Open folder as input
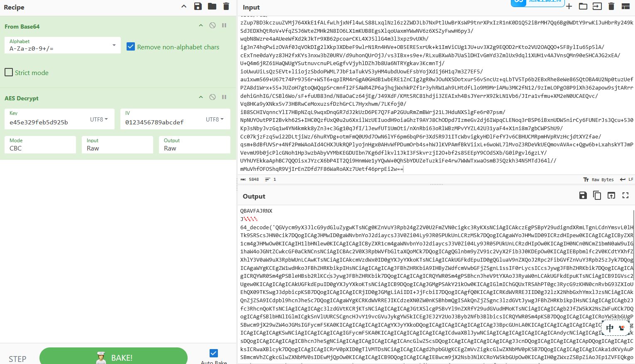 (583, 6)
